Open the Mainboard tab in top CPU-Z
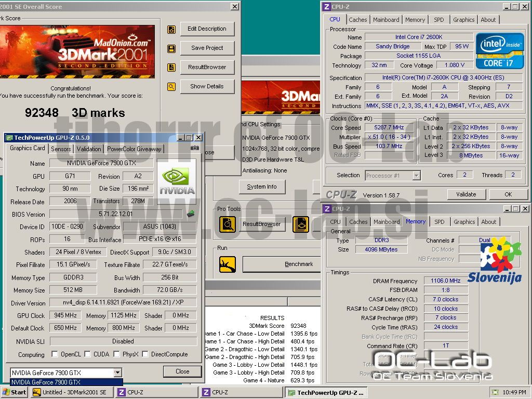Screen dimensions: 532x399 [386, 20]
